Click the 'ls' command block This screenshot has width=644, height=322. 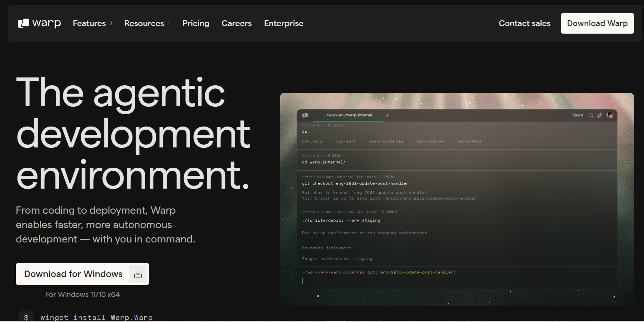(304, 132)
